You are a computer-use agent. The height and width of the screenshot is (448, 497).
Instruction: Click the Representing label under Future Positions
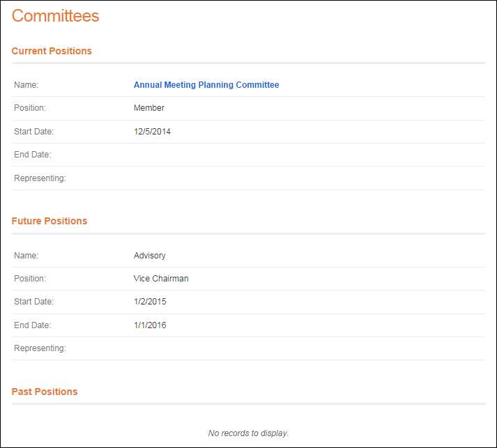(x=40, y=348)
